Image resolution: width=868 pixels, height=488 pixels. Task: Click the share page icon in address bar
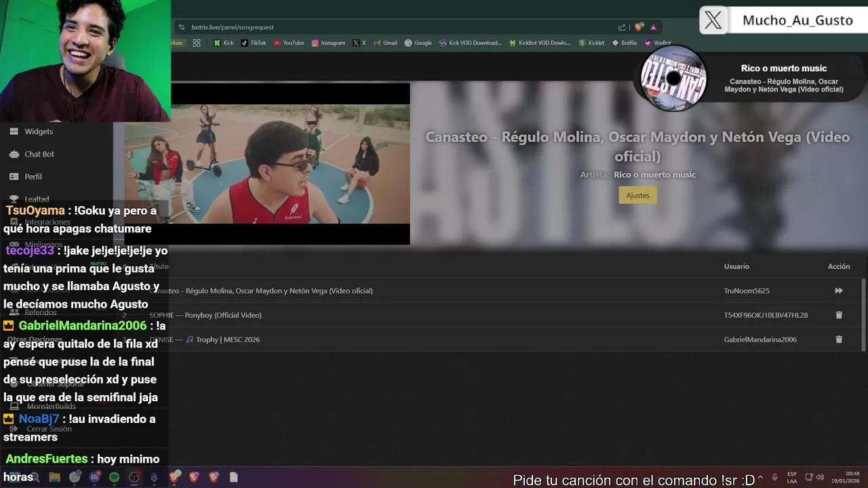tap(622, 27)
